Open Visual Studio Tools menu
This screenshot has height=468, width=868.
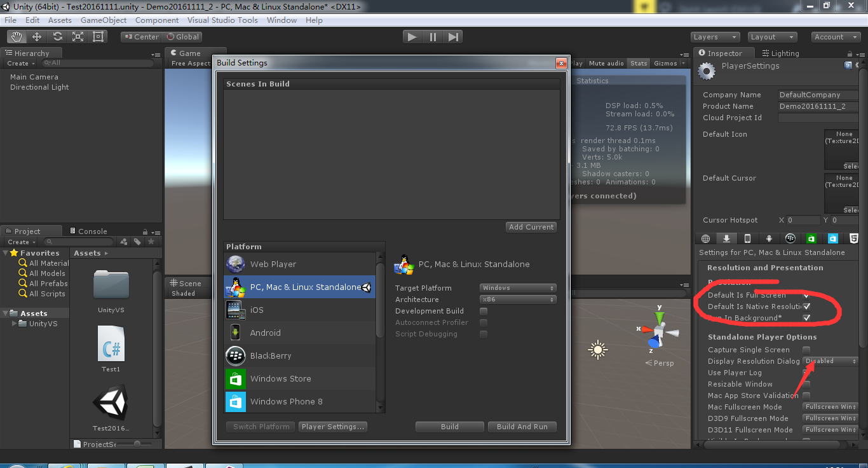click(222, 20)
